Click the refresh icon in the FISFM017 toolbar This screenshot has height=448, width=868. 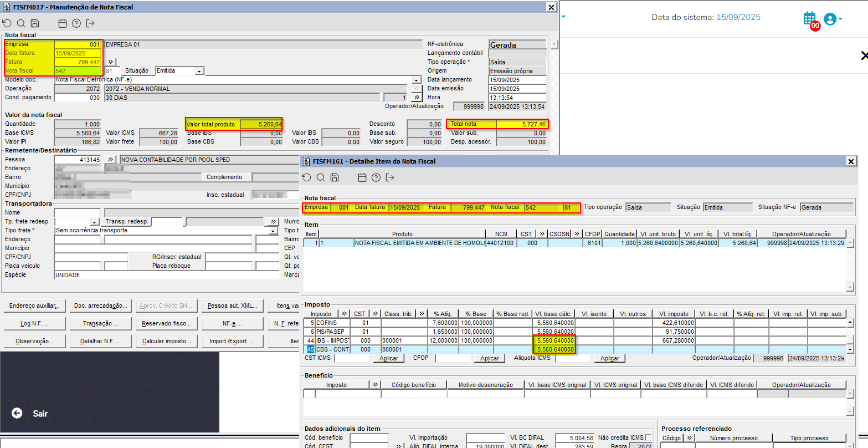(7, 23)
